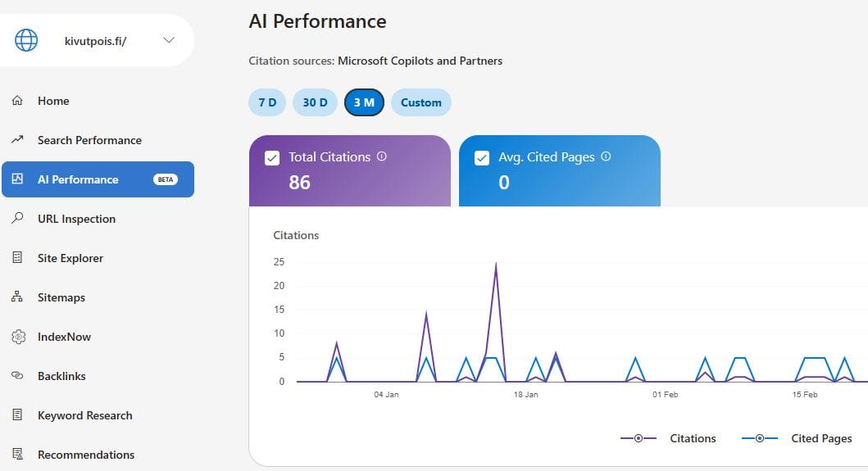Click the URL Inspection magnifier icon
The image size is (868, 471).
point(17,219)
